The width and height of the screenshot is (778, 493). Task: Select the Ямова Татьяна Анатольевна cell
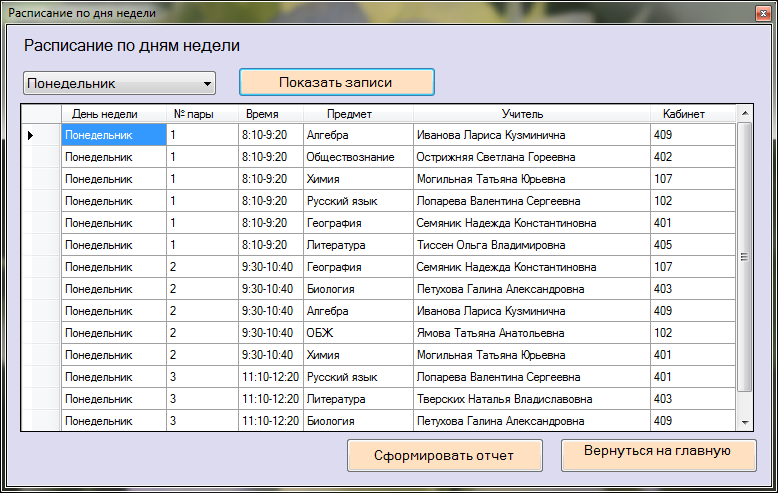pyautogui.click(x=531, y=333)
